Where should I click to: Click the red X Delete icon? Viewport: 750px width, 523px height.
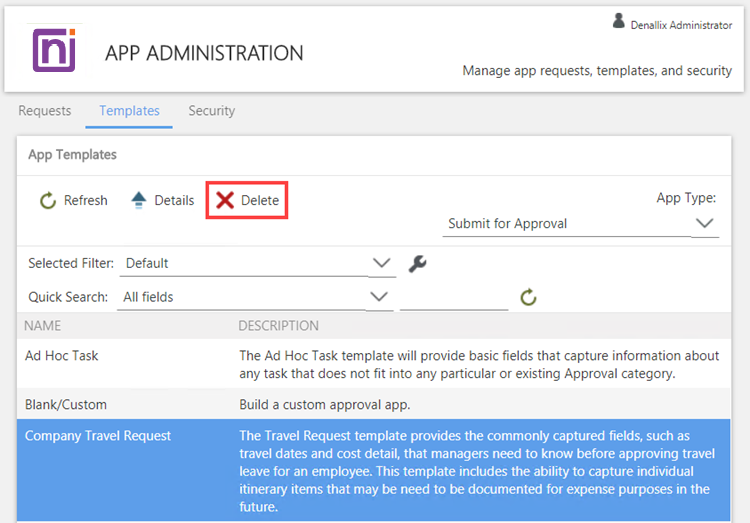tap(226, 201)
